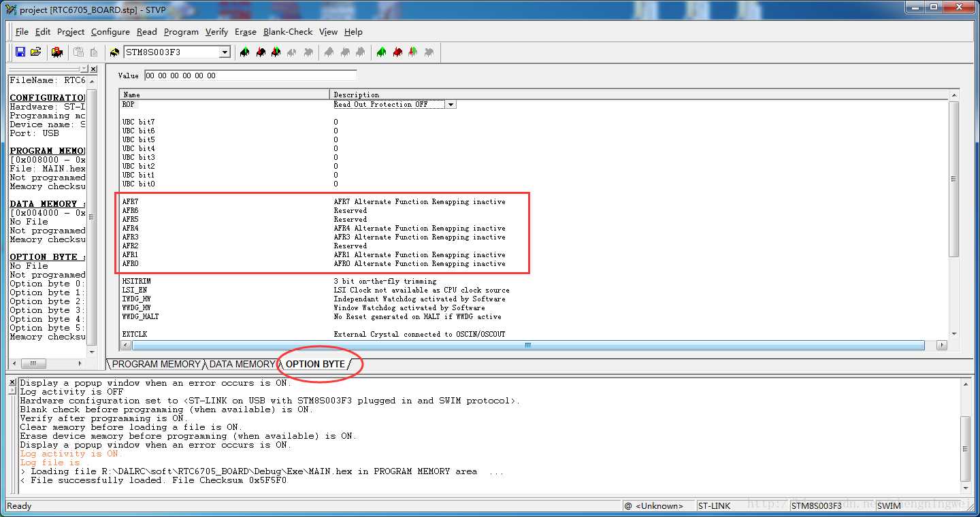The height and width of the screenshot is (517, 980).
Task: Click the log panel scroll down arrow
Action: [966, 487]
